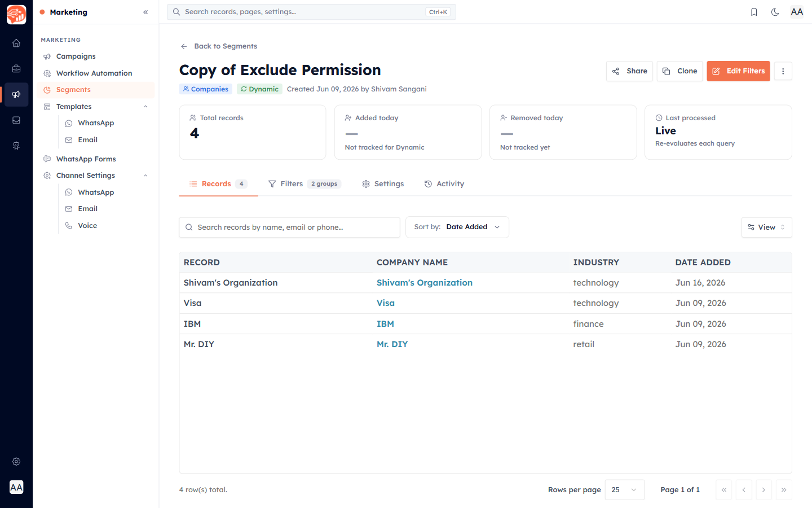Toggle dark mode moon icon
Viewport: 812px width, 508px height.
pyautogui.click(x=775, y=12)
